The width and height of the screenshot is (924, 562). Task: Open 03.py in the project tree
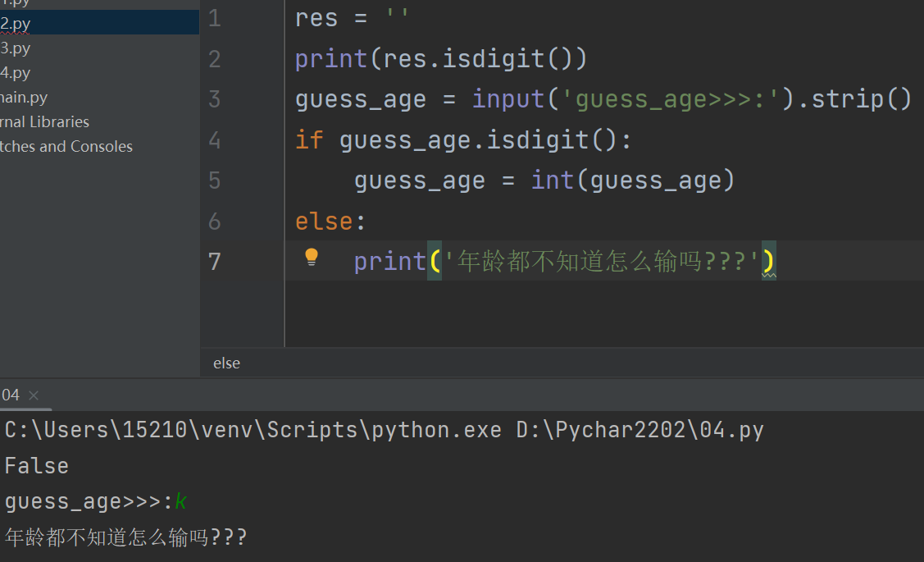pos(16,48)
